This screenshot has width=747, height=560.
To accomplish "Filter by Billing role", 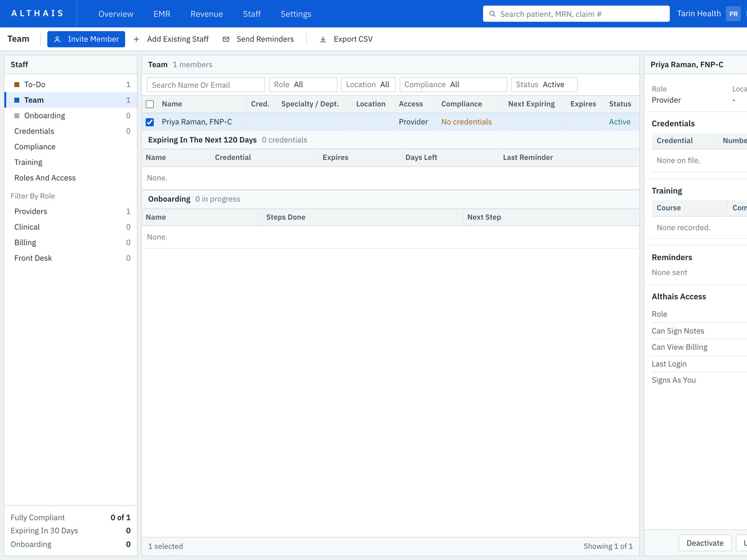I will pos(71,243).
